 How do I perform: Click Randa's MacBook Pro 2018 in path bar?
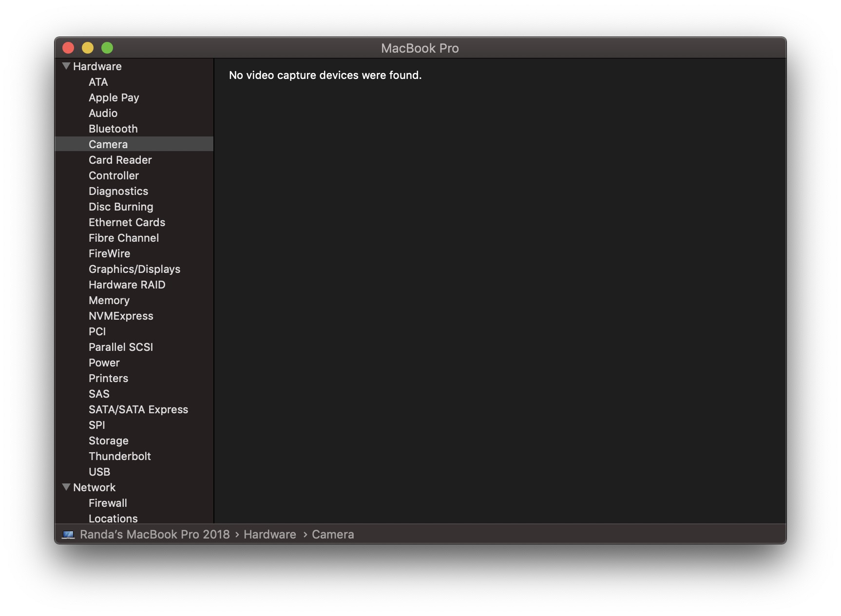point(155,534)
